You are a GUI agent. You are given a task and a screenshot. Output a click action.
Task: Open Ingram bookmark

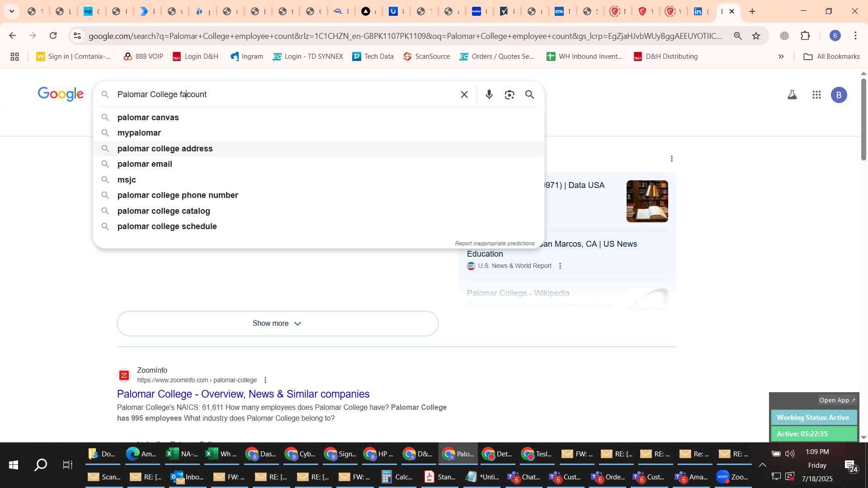[x=246, y=56]
